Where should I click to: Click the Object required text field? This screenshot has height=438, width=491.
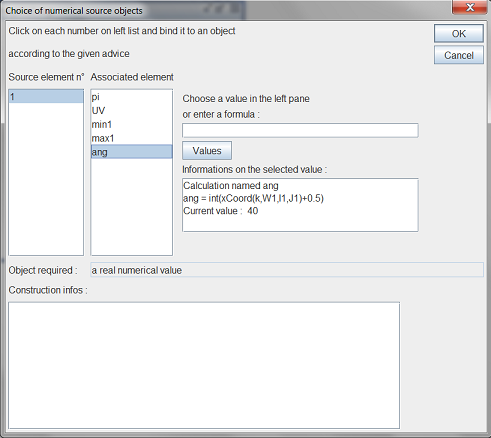(x=287, y=270)
